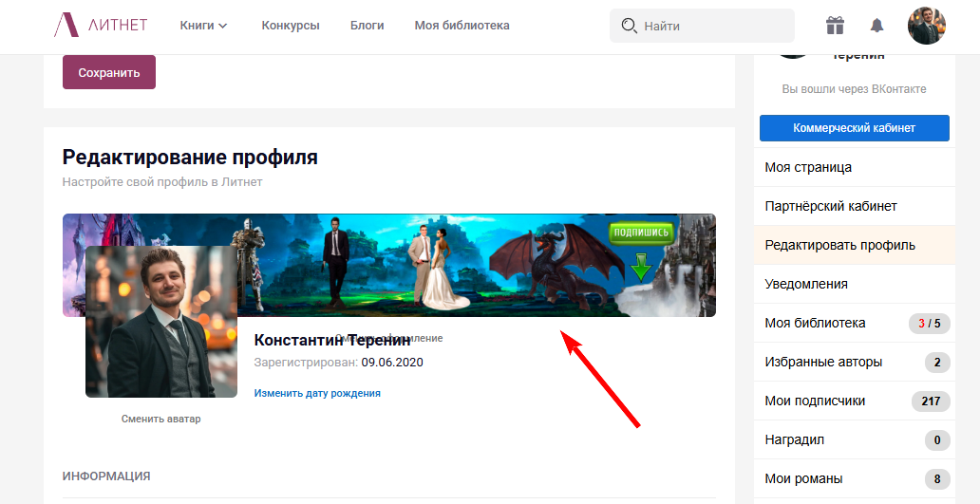Open the notifications bell icon
The image size is (980, 504).
pyautogui.click(x=876, y=26)
